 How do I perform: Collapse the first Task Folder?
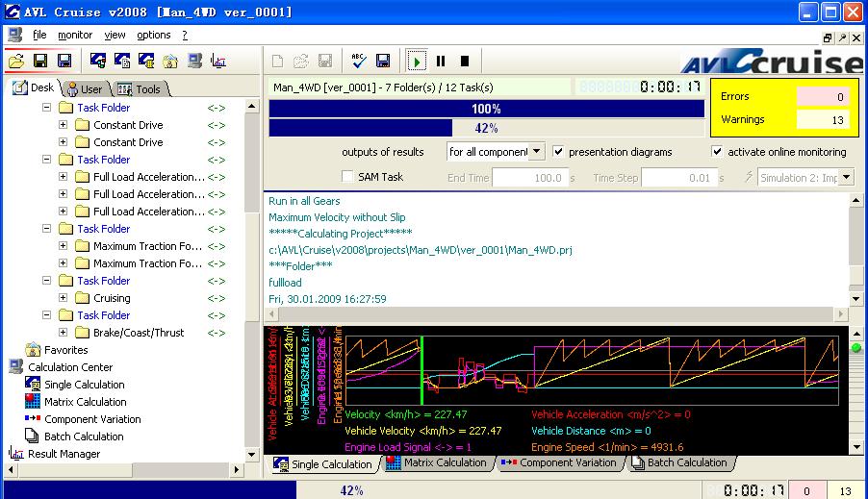coord(46,108)
